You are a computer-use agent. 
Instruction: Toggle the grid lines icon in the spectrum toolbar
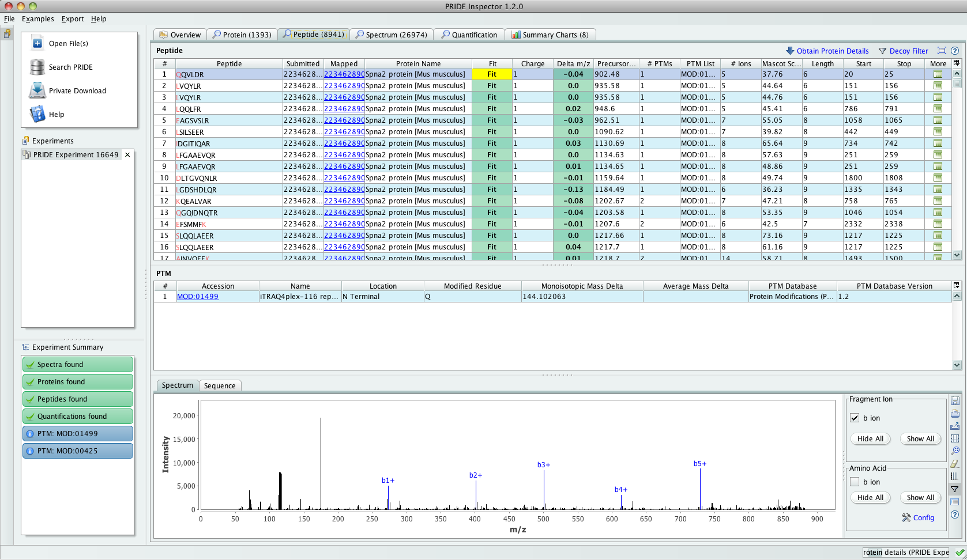pos(955,438)
